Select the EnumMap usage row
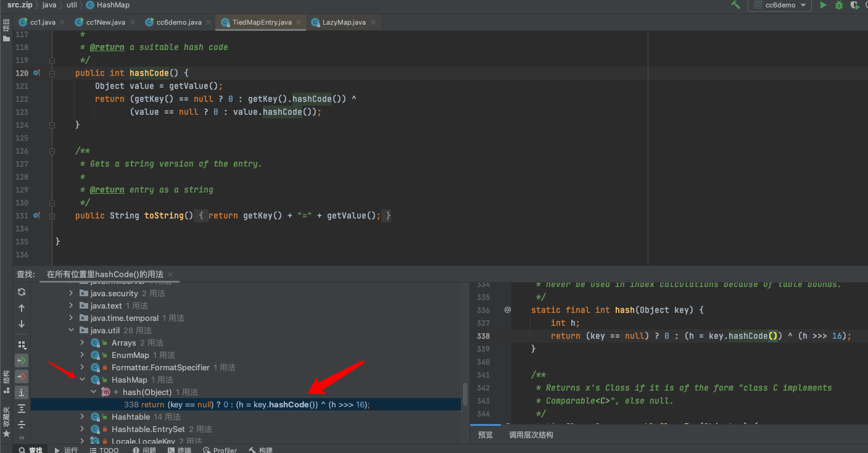This screenshot has height=453, width=868. 246,355
